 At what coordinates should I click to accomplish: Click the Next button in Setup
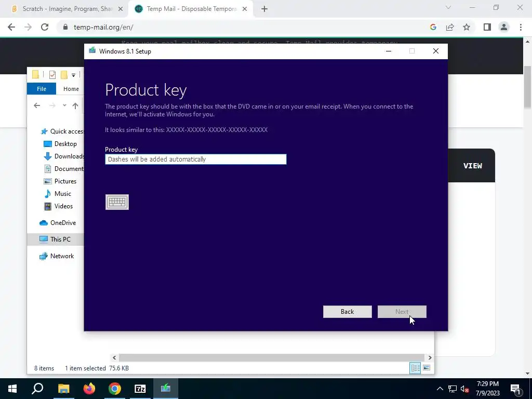(x=402, y=312)
